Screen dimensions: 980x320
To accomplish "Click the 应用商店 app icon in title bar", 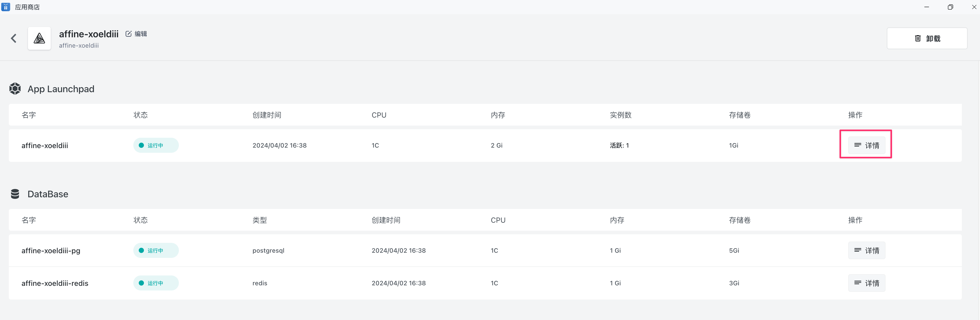I will coord(6,7).
